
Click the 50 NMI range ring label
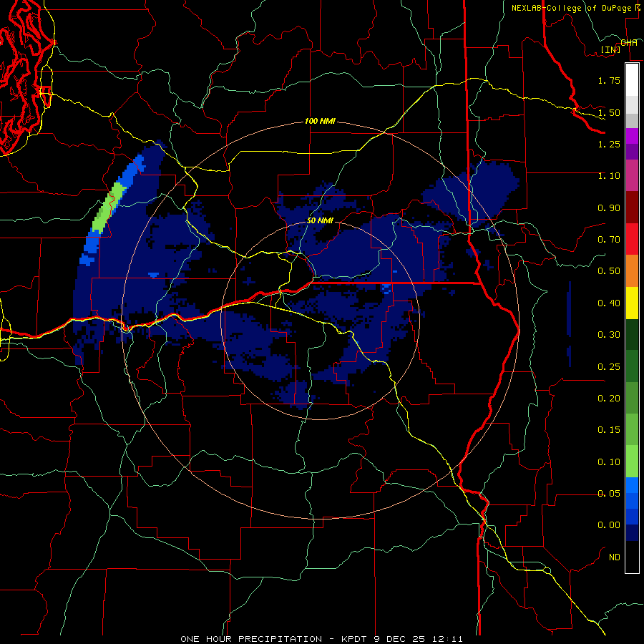tap(320, 220)
